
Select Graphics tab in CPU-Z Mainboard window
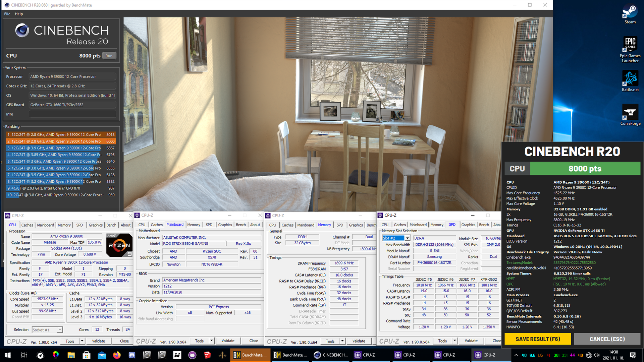tap(225, 225)
